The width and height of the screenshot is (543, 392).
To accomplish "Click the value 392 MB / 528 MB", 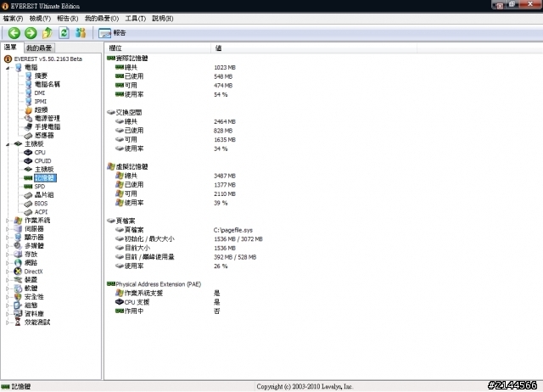I will pos(235,257).
